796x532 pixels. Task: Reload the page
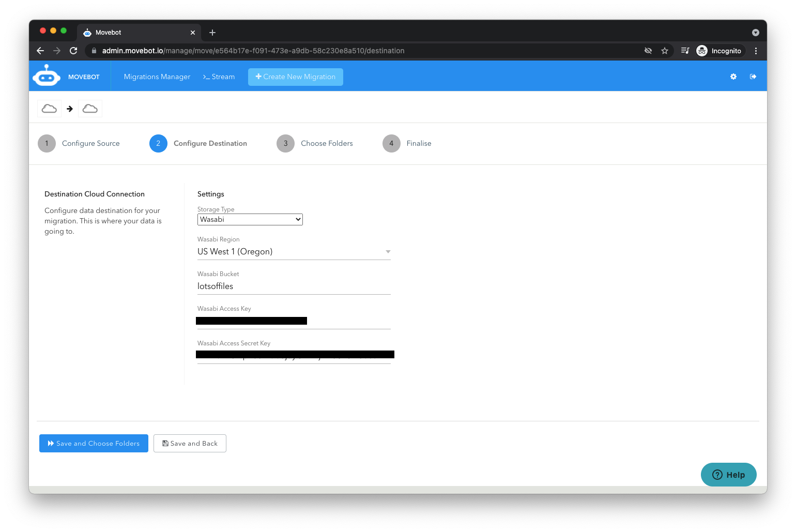pyautogui.click(x=73, y=51)
